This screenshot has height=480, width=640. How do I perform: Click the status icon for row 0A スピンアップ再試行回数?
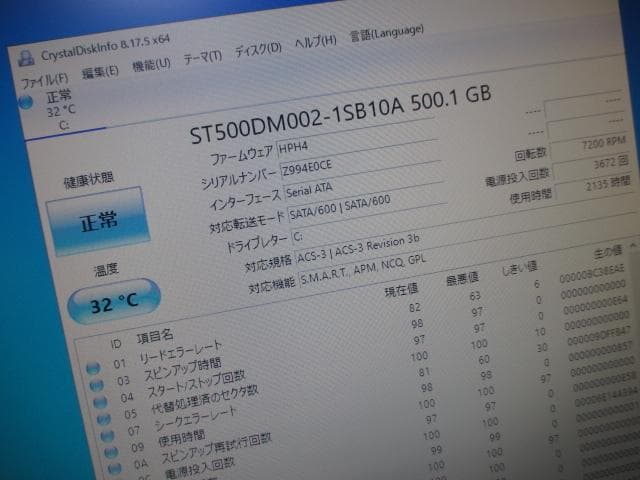tap(114, 468)
